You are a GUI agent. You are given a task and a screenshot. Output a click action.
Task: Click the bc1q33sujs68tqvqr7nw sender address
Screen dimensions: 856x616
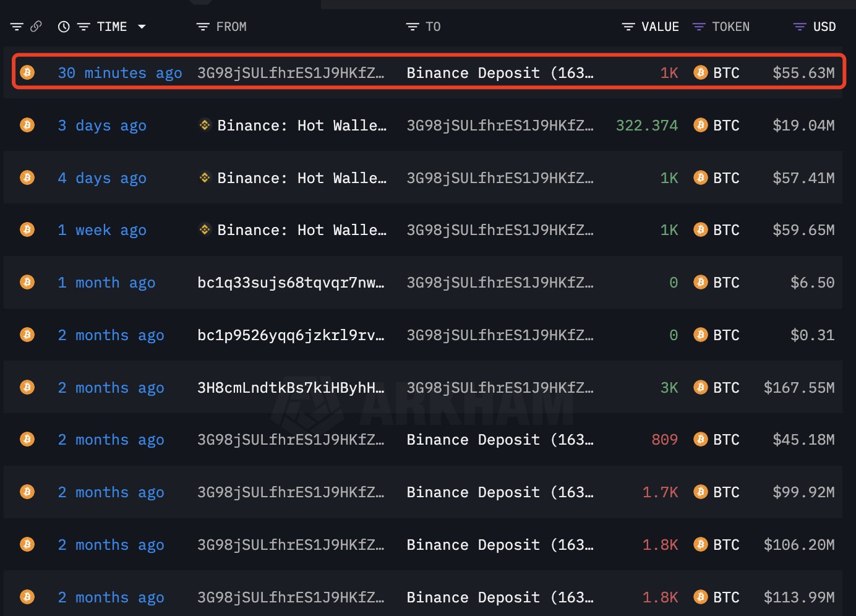291,282
